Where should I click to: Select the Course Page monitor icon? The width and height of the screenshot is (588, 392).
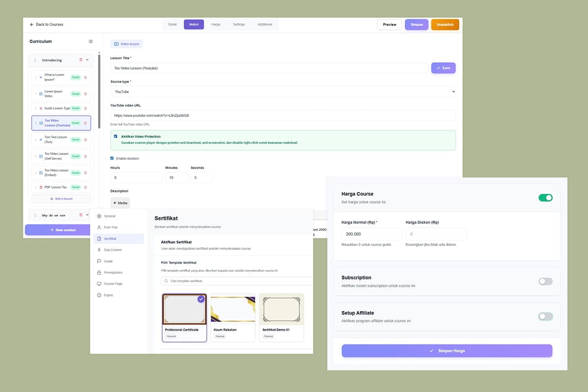(99, 284)
